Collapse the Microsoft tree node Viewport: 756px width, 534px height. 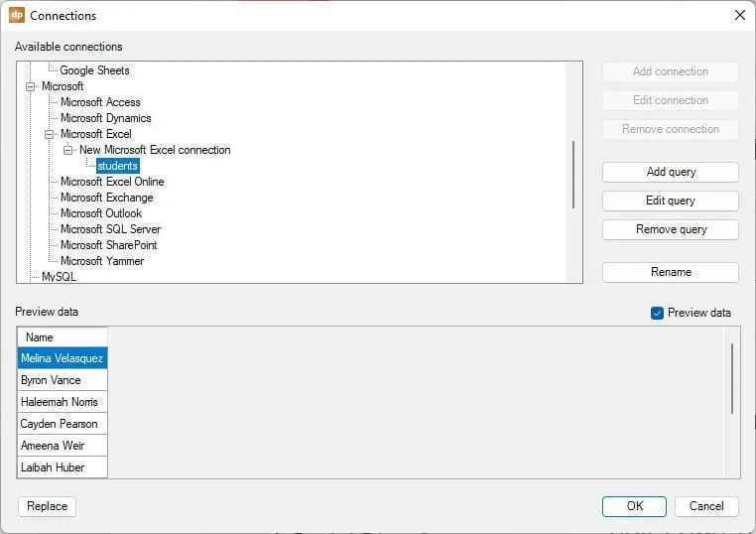point(31,86)
